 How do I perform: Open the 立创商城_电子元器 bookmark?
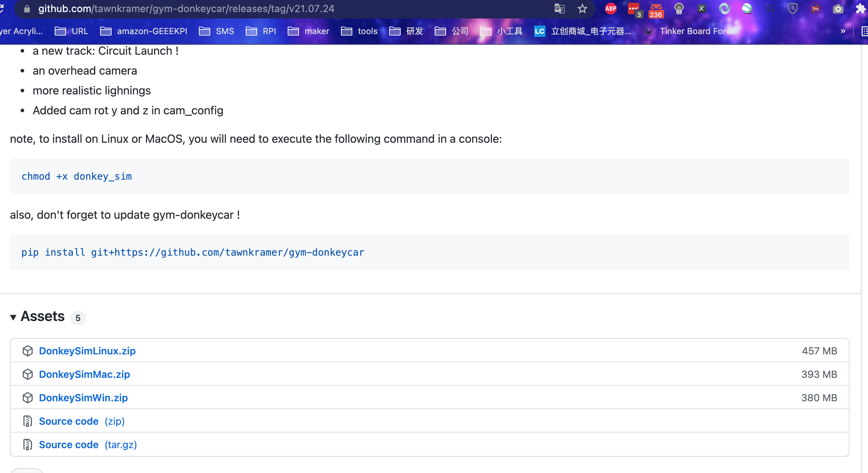(583, 31)
